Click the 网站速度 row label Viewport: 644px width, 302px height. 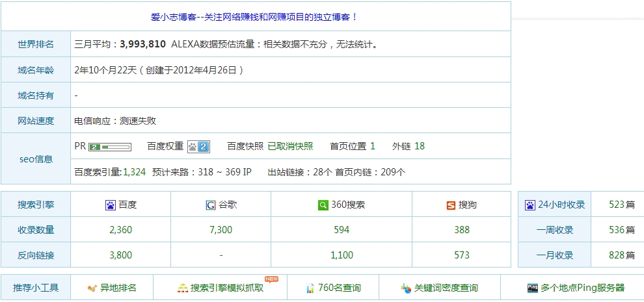click(x=36, y=121)
